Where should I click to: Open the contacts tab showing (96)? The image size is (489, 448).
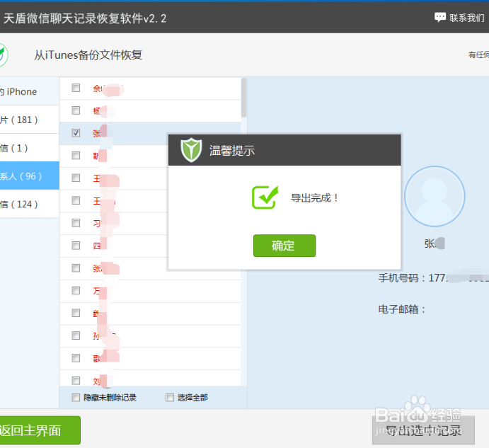[x=29, y=176]
